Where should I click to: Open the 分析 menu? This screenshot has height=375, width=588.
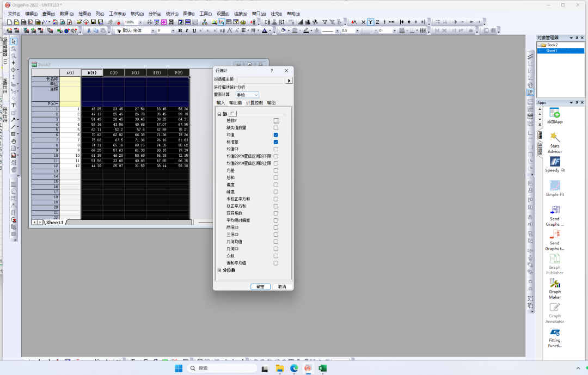(154, 14)
